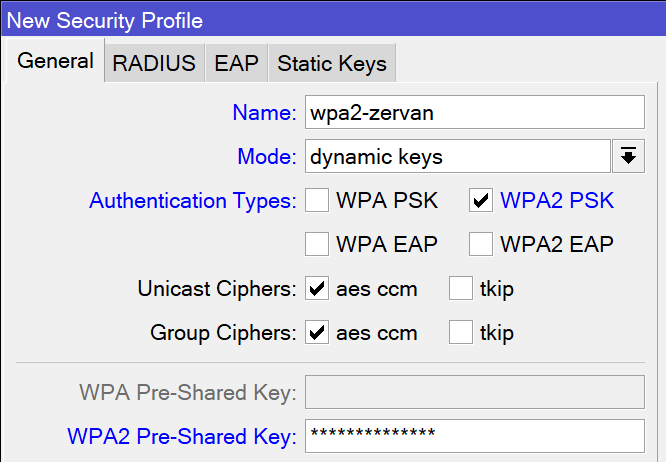Enable tkip for Group Ciphers
Image resolution: width=666 pixels, height=462 pixels.
[461, 333]
